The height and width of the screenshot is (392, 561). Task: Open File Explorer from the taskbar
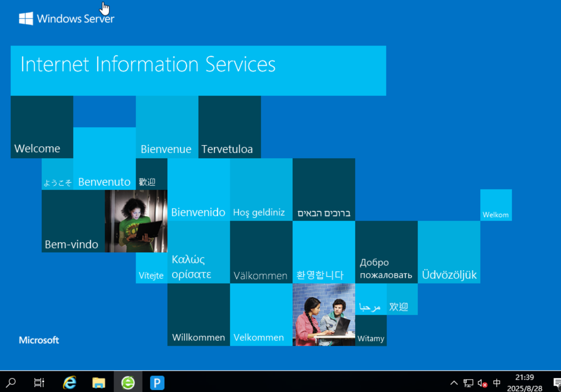99,382
